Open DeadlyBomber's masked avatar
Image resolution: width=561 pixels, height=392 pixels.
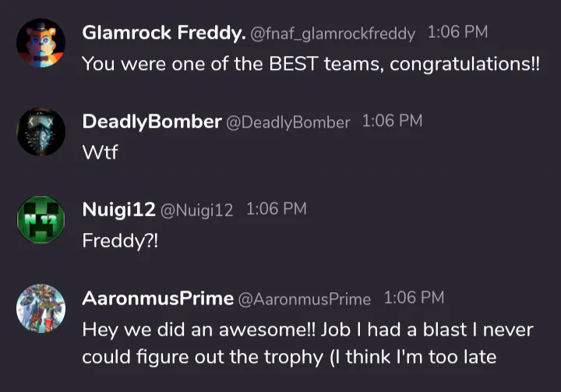41,132
